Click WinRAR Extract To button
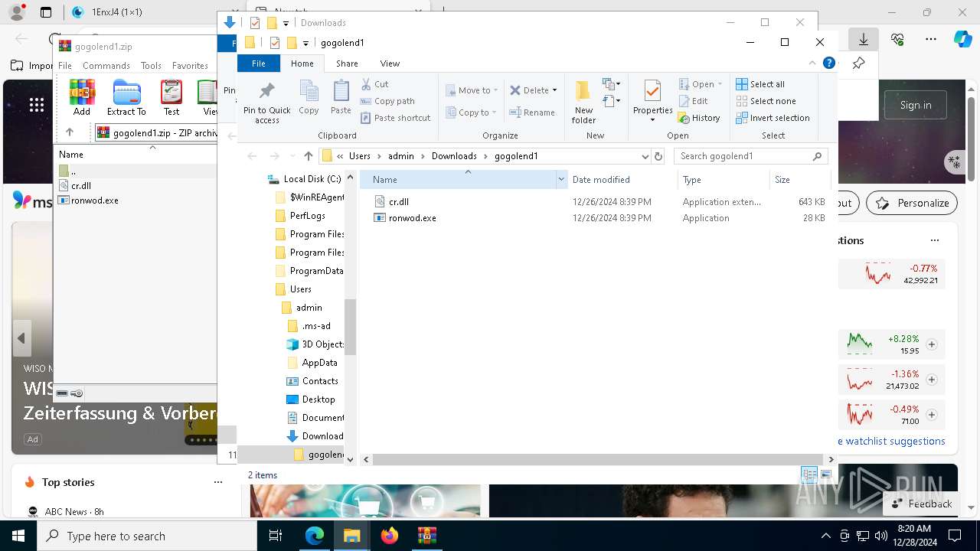 tap(126, 98)
